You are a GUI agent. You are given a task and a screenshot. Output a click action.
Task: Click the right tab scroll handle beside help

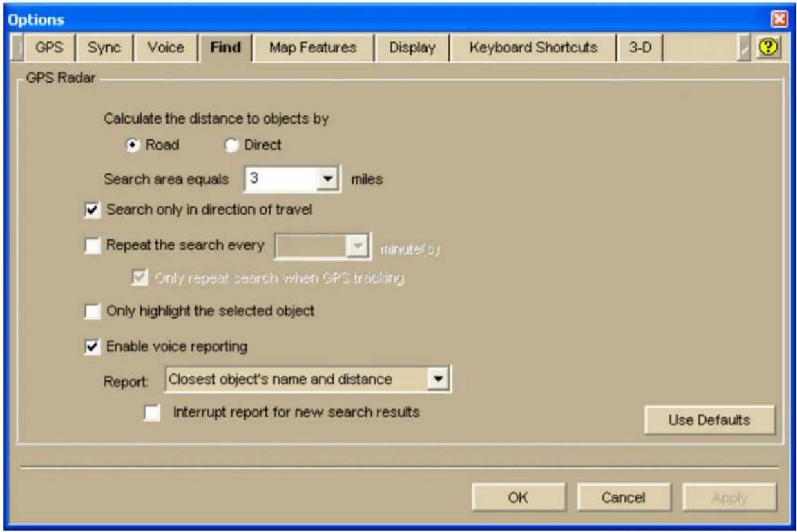(x=744, y=48)
